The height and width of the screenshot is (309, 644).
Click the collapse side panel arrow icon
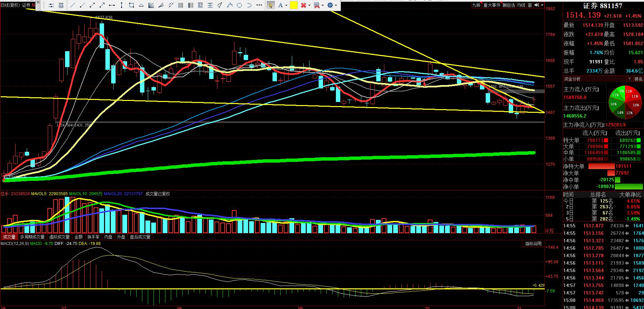pyautogui.click(x=537, y=5)
